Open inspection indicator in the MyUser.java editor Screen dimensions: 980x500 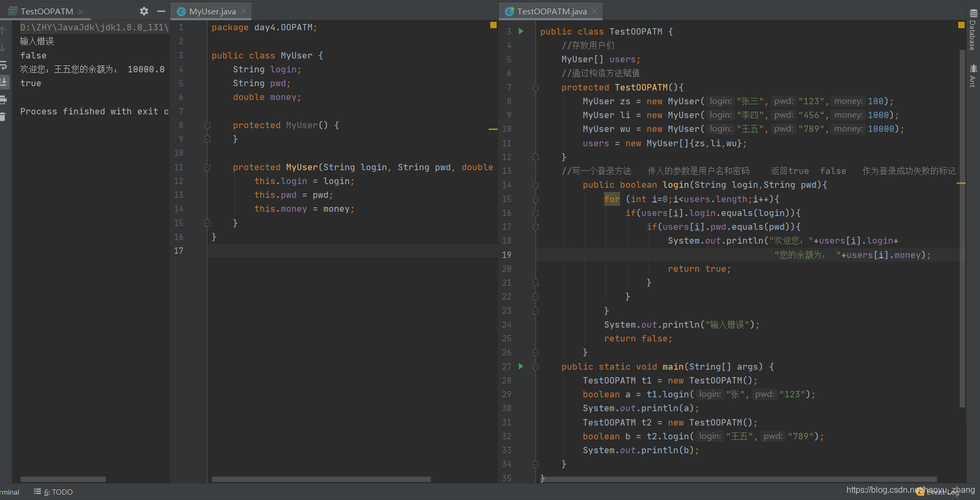tap(493, 25)
